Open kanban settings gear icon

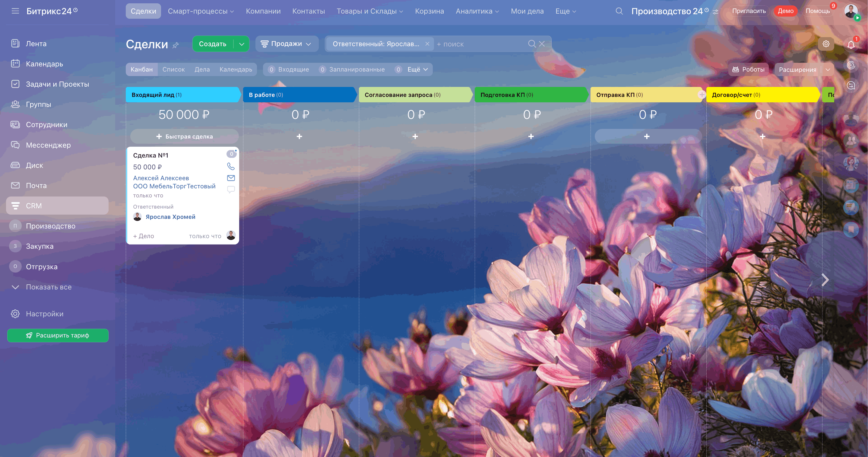point(825,44)
